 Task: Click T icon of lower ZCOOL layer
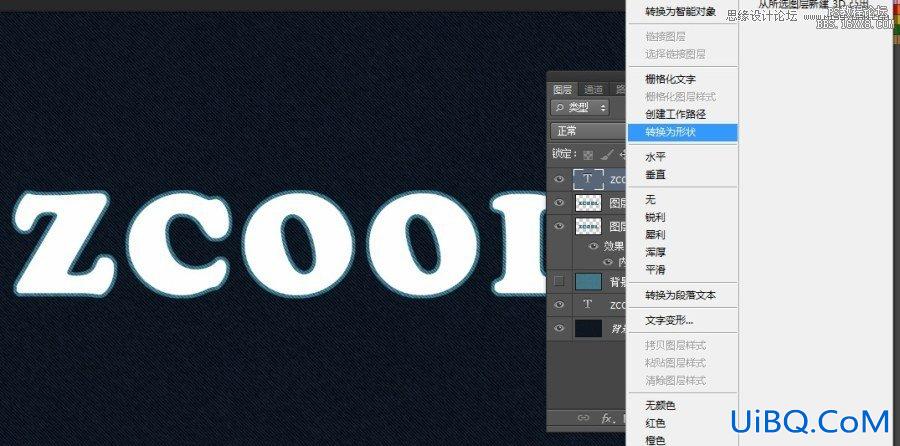587,304
